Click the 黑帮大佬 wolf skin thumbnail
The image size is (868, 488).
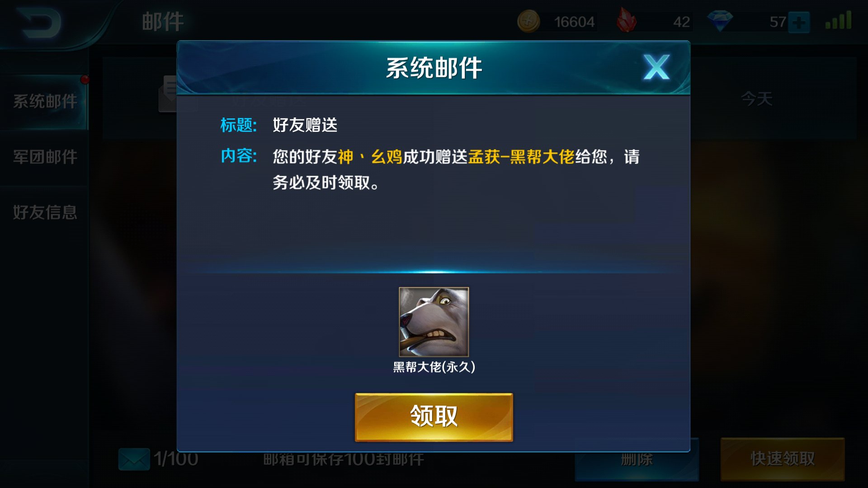tap(434, 322)
